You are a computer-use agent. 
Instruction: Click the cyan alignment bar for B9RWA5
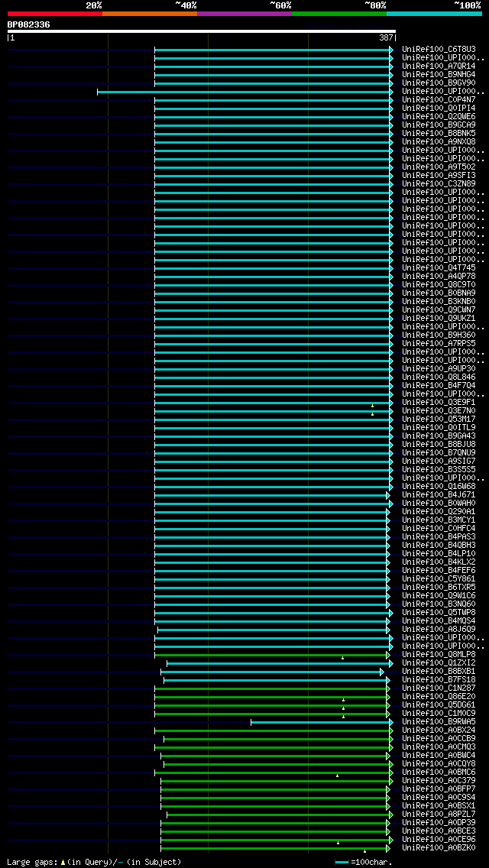320,722
